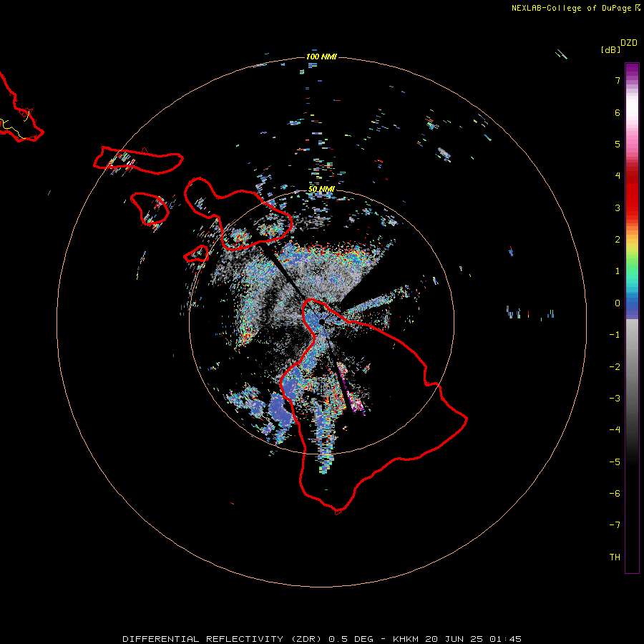
Task: Click the 0 value on color scale
Action: tap(618, 303)
